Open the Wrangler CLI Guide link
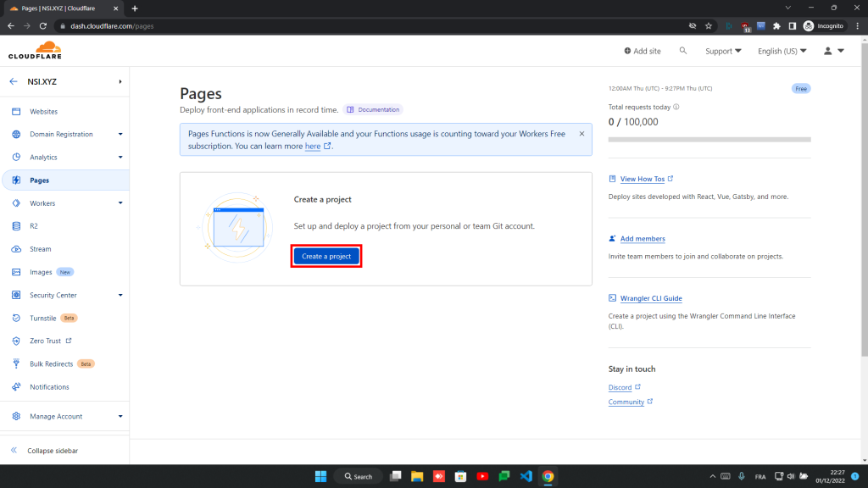 (651, 298)
